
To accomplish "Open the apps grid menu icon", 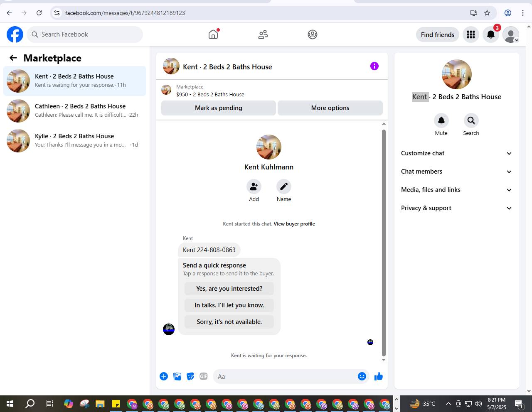I will point(471,34).
